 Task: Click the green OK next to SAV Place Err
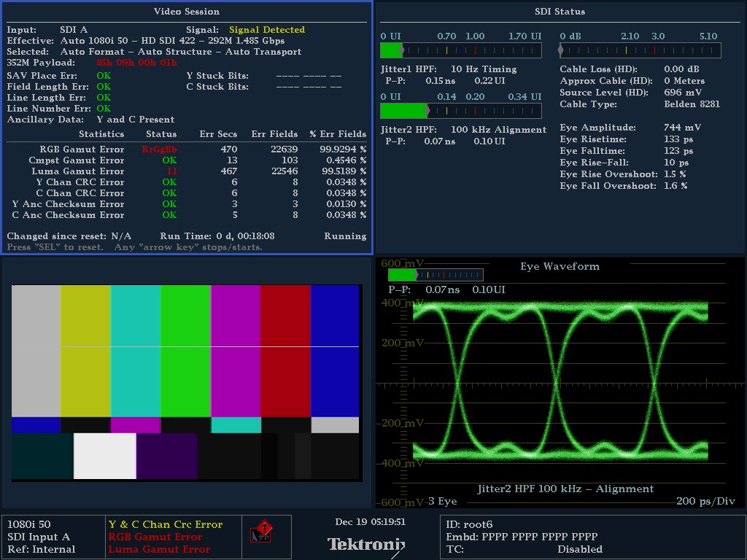(x=104, y=76)
